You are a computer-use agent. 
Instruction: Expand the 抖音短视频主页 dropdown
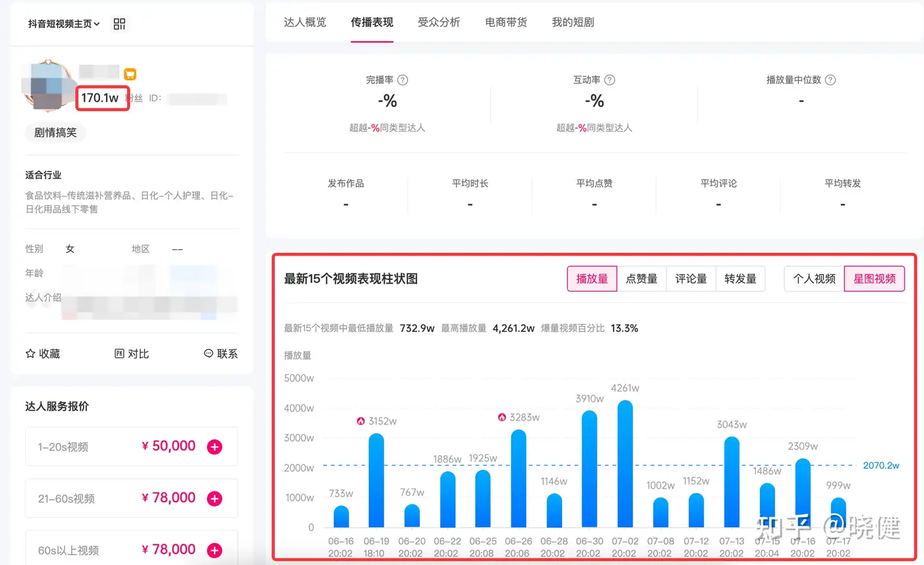click(64, 24)
